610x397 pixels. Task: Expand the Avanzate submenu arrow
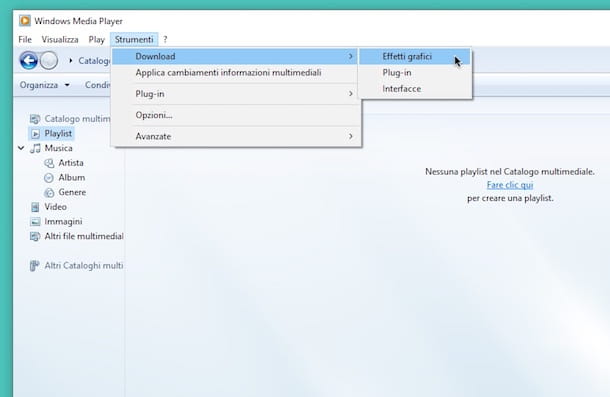[351, 136]
